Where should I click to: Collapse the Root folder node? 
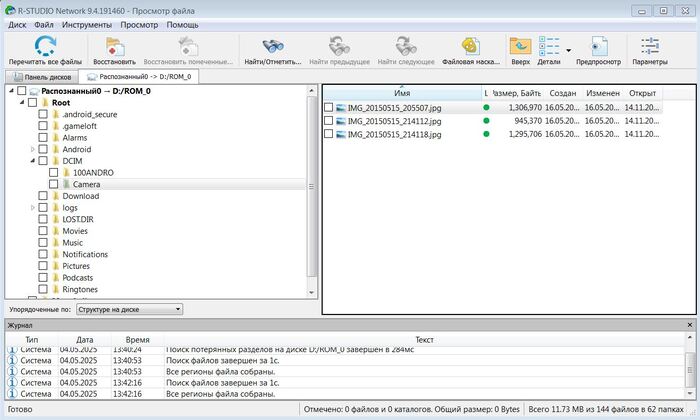(x=22, y=103)
